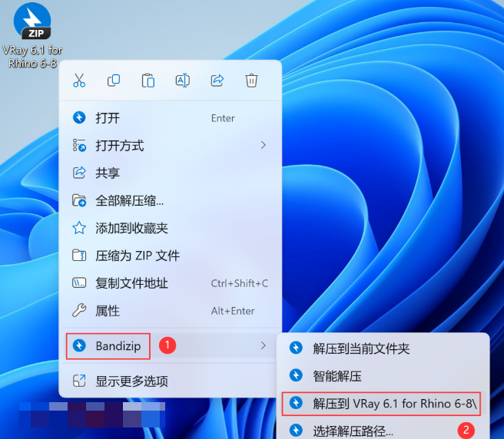Click the Rename icon
Screen dimensions: 504x439
point(183,81)
